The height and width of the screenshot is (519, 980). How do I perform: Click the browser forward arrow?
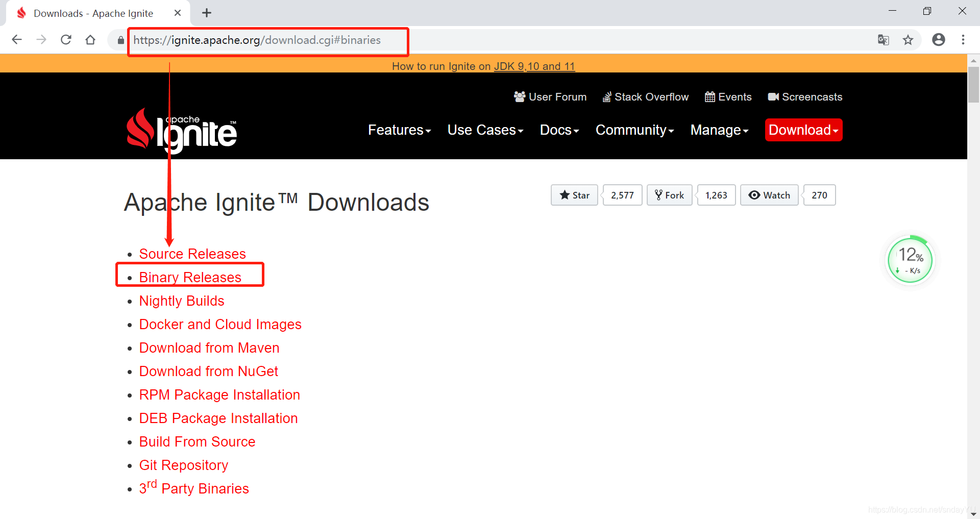click(x=41, y=40)
